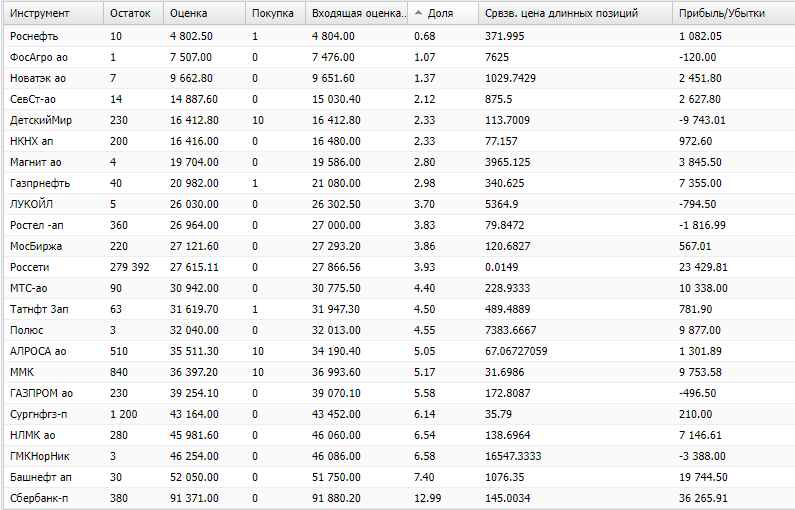The image size is (795, 510).
Task: Select the Татнфт 3ап instrument
Action: pos(39,309)
